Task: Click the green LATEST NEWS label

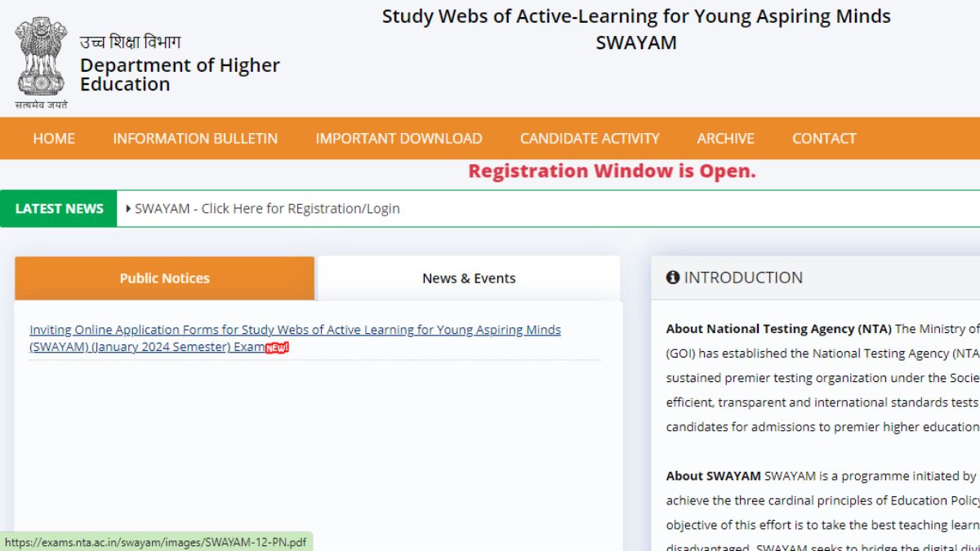Action: pyautogui.click(x=59, y=209)
